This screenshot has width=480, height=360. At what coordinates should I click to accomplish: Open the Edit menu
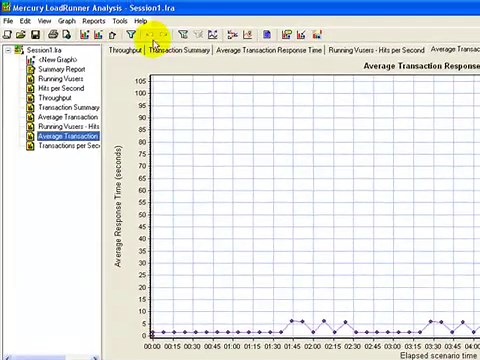pos(25,21)
